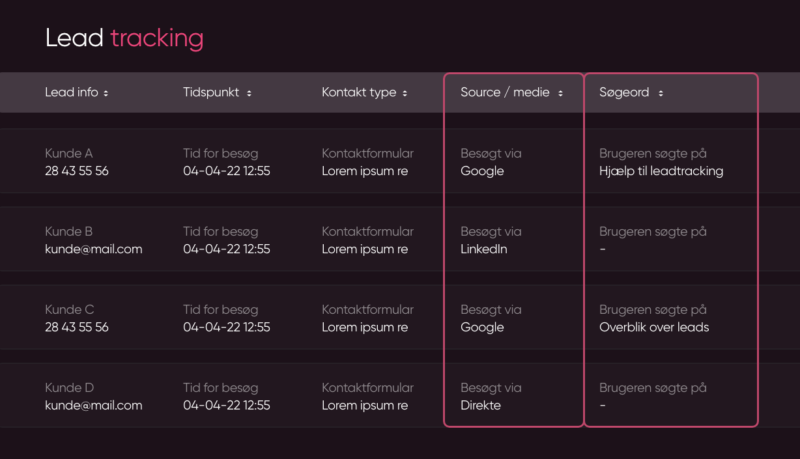Click Kunde A visit time 04-04-22 12:55

pos(227,171)
